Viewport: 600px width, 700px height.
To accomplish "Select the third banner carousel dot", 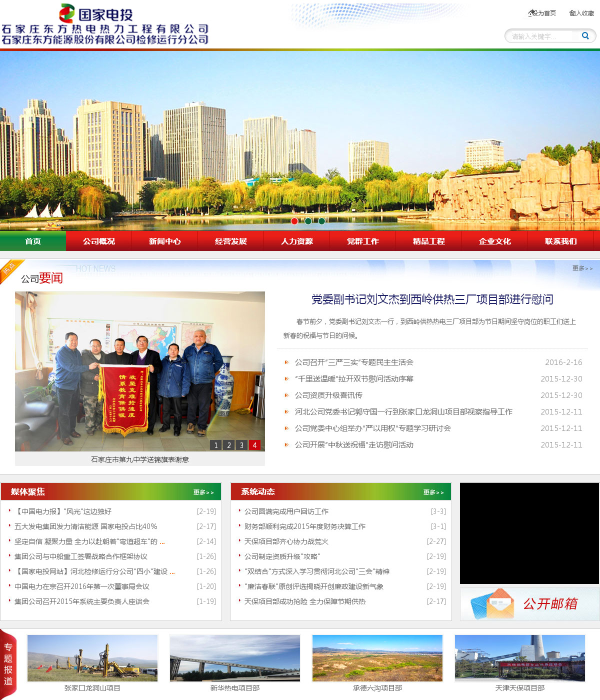I will click(x=321, y=221).
